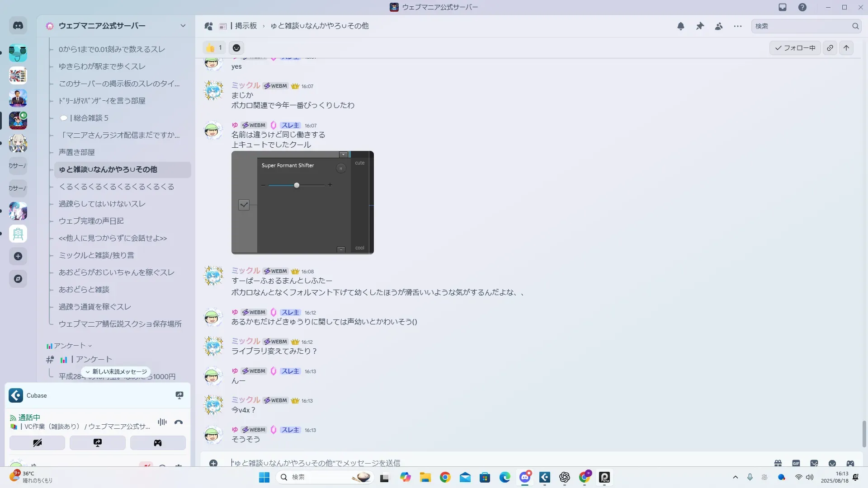Screen dimensions: 868x488
Task: Open the three-dot more options menu
Action: click(x=738, y=26)
